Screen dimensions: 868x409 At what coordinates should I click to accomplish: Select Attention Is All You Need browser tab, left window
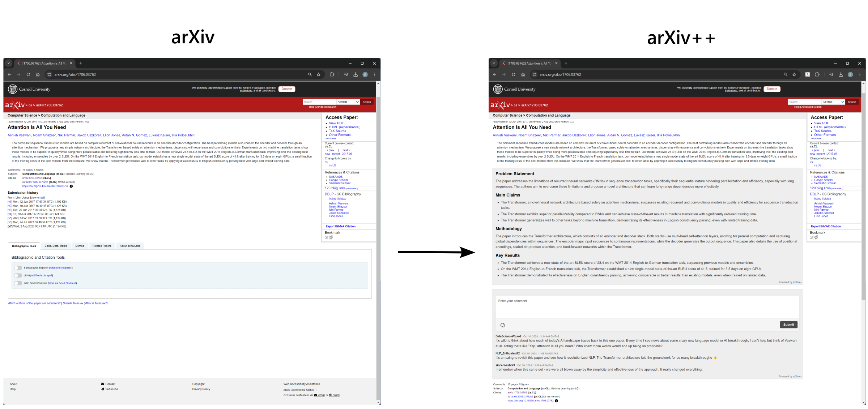pos(44,63)
